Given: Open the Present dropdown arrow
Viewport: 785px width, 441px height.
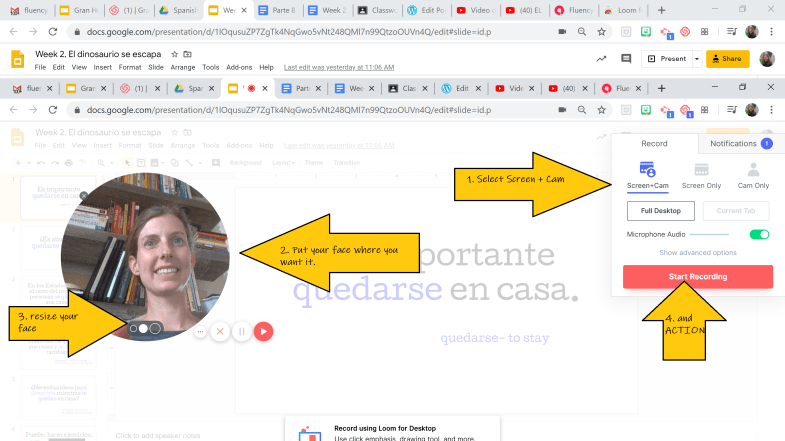Looking at the screenshot, I should 694,59.
